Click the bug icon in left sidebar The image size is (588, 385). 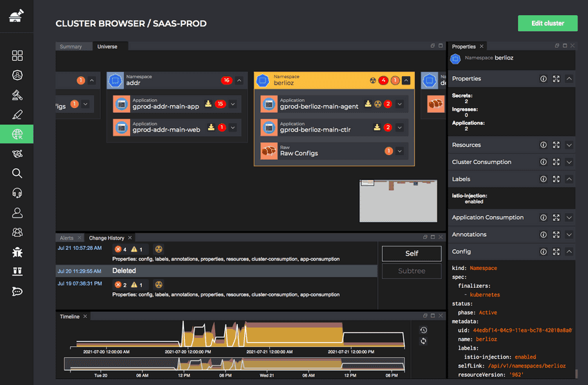pos(17,252)
